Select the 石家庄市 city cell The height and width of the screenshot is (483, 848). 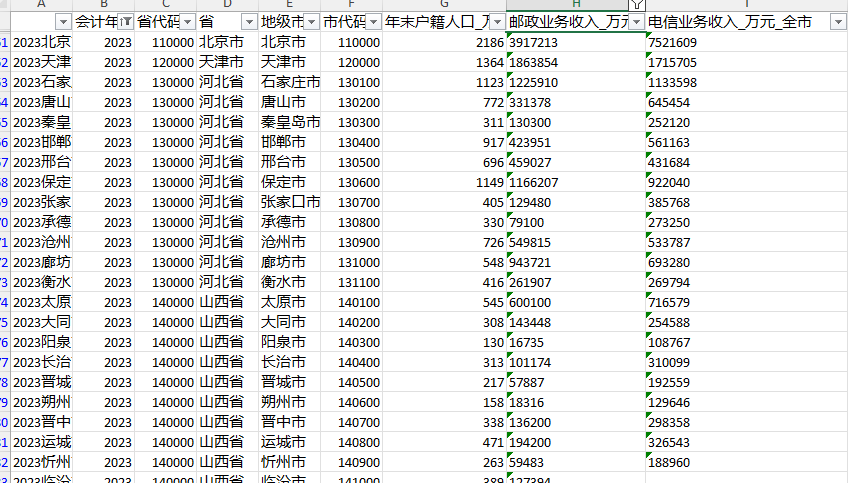[289, 82]
